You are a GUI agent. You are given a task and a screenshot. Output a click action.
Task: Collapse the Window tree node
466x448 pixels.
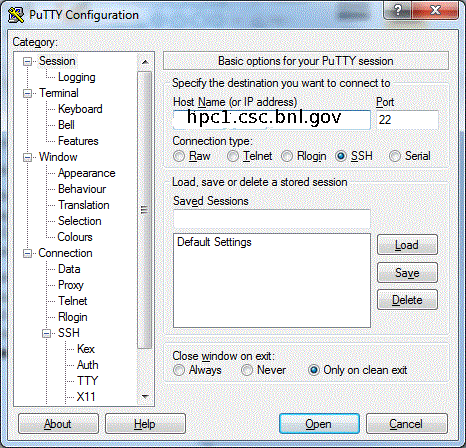point(27,157)
